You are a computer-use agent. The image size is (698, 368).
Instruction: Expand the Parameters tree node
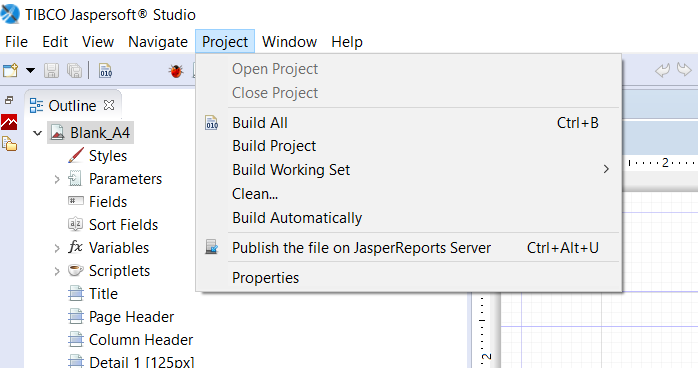[x=57, y=179]
